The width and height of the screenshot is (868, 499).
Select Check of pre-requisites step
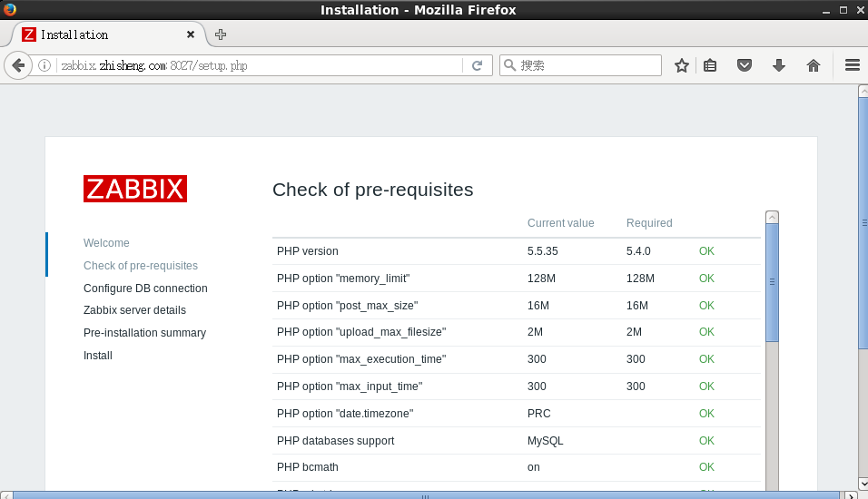click(x=141, y=266)
